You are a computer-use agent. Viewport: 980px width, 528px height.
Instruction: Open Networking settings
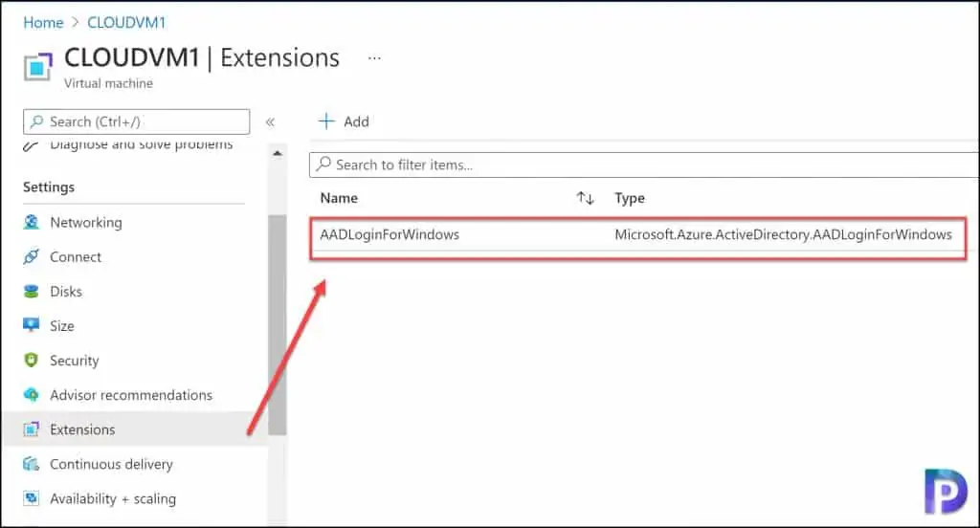point(85,223)
